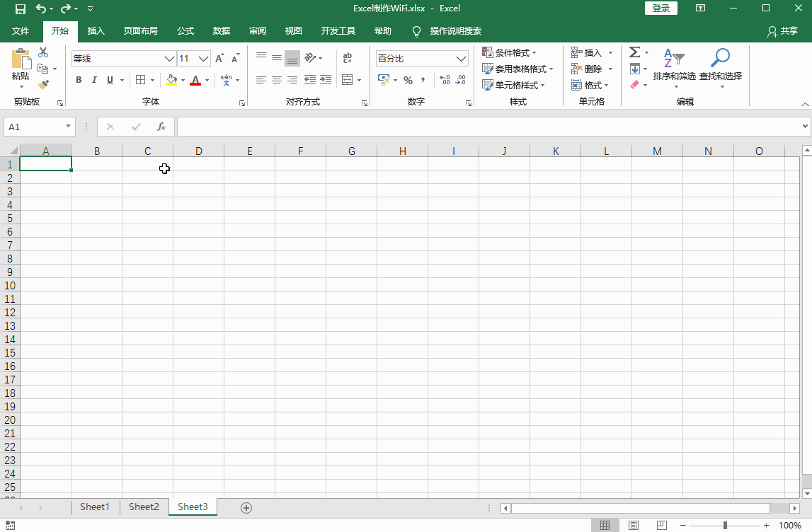Click the insert function fx button
Image resolution: width=812 pixels, height=532 pixels.
click(x=161, y=127)
